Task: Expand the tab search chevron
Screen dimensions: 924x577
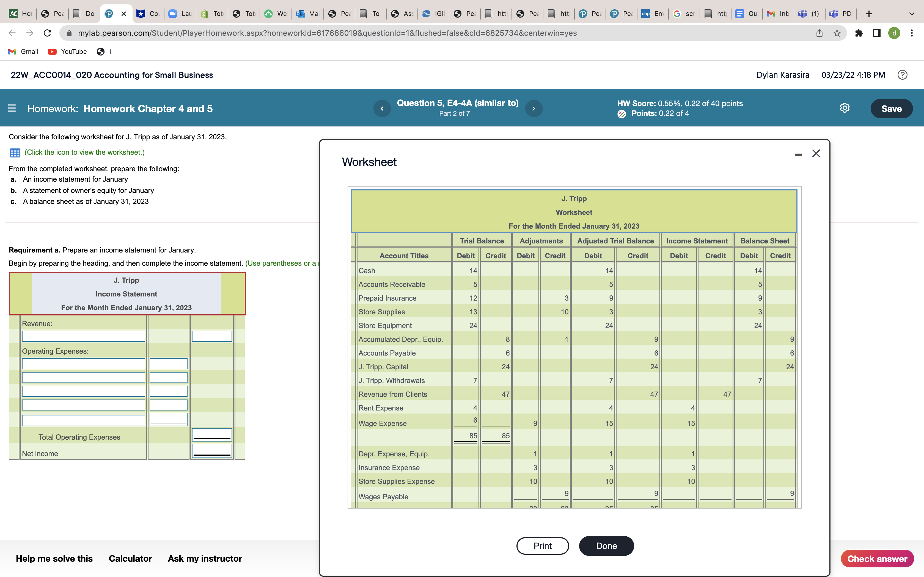Action: 912,14
